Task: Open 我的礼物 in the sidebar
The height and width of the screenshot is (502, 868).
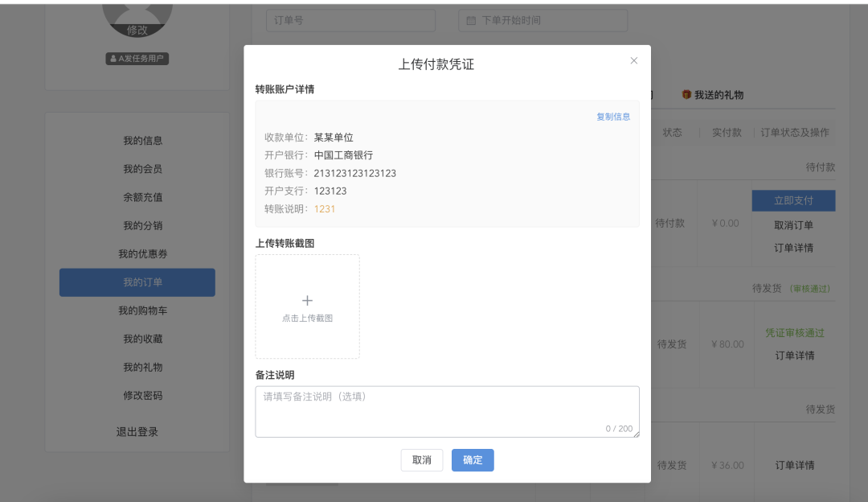Action: tap(143, 368)
